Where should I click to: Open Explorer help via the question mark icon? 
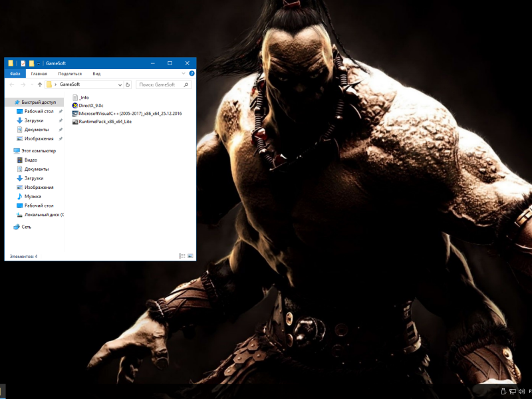click(192, 73)
